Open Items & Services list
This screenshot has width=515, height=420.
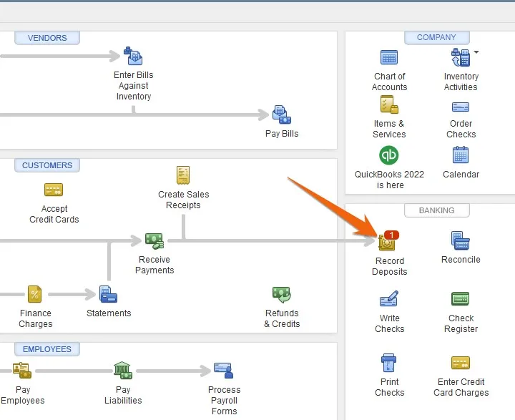point(389,106)
